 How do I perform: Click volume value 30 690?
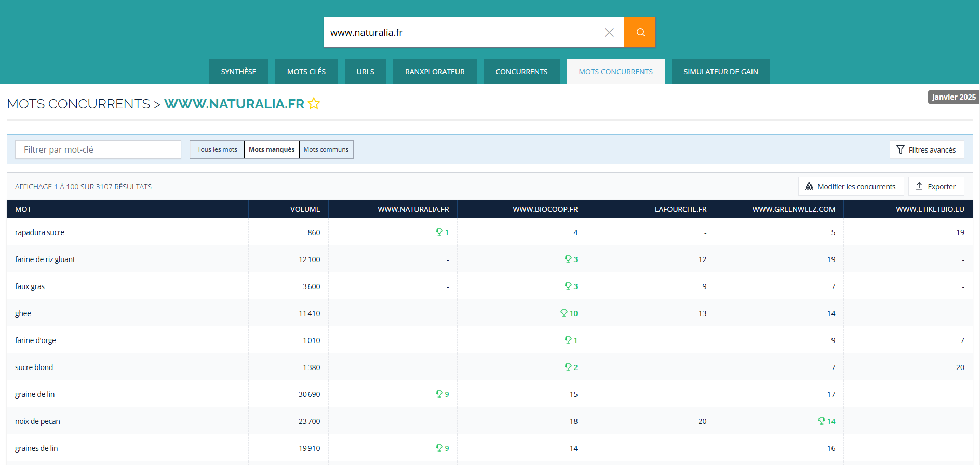coord(309,394)
